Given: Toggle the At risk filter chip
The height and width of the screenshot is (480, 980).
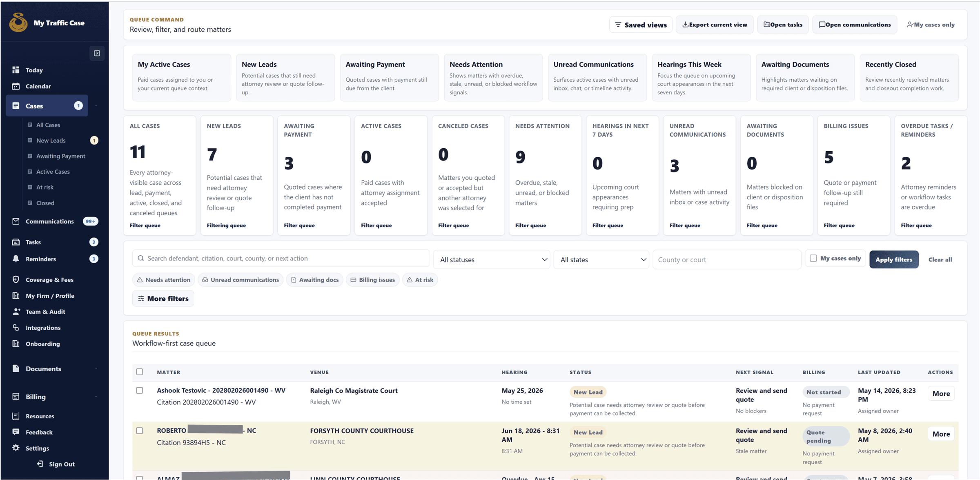Looking at the screenshot, I should click(x=420, y=280).
